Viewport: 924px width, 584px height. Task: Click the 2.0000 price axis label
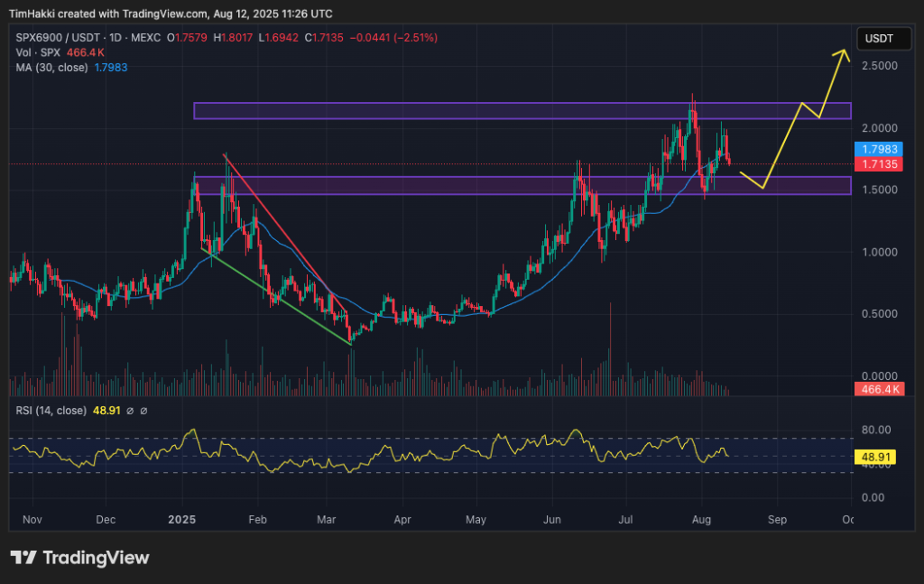879,128
